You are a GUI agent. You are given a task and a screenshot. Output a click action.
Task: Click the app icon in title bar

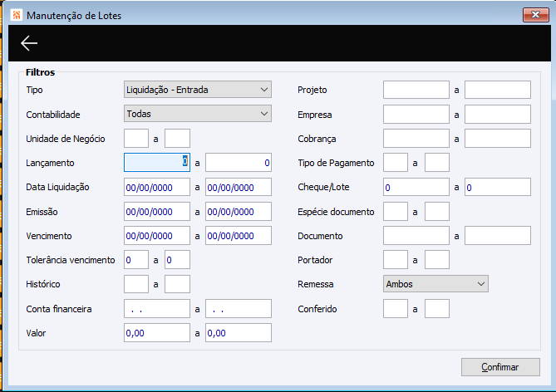pos(17,15)
